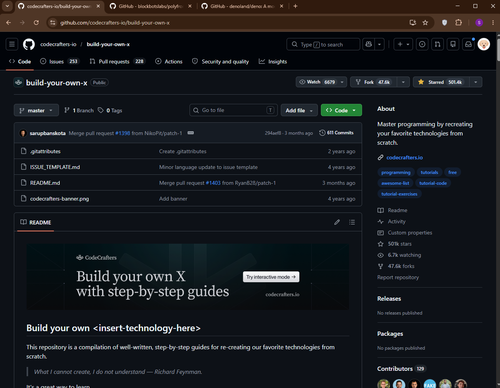Expand the commit message ellipsis
The width and height of the screenshot is (500, 388).
(x=191, y=133)
